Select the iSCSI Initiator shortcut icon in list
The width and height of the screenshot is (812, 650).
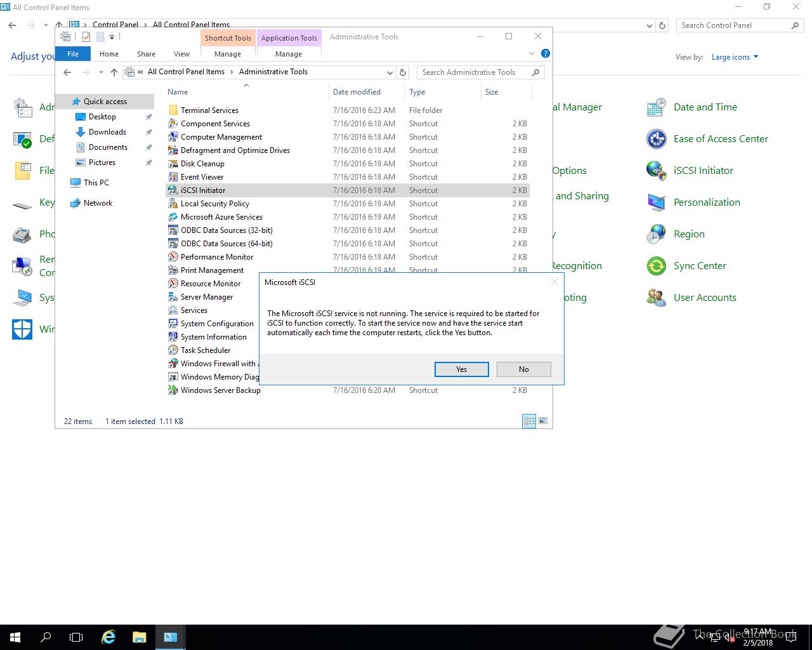coord(173,190)
